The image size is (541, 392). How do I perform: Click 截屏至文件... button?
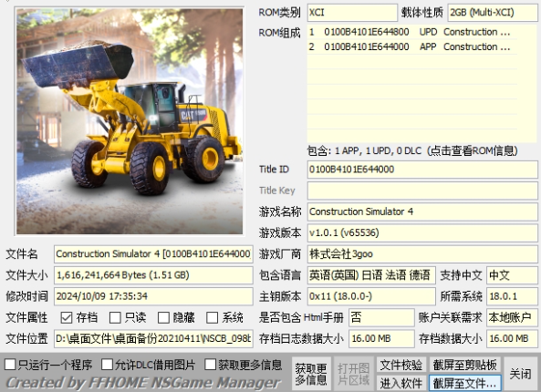(464, 383)
